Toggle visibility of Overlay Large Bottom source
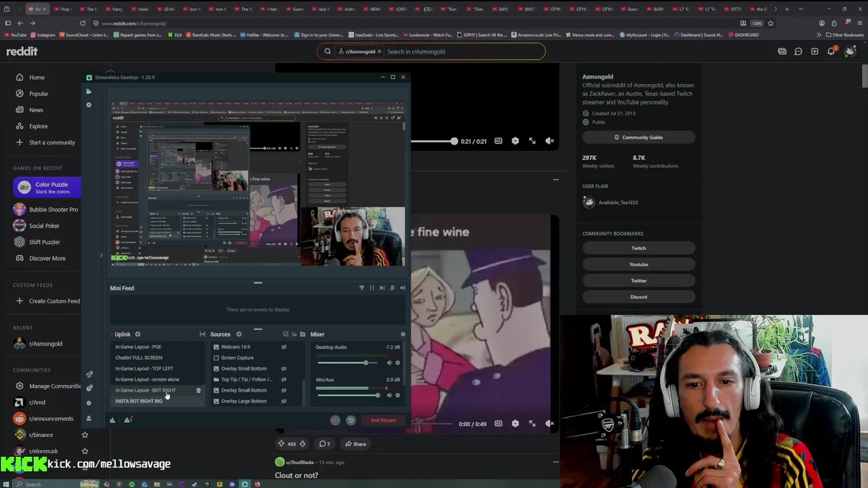Viewport: 868px width, 488px height. 283,401
